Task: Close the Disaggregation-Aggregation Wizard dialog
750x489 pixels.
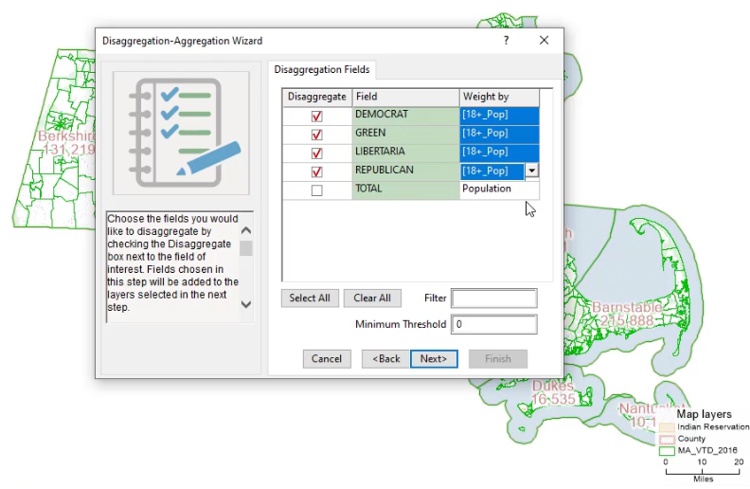Action: tap(544, 41)
